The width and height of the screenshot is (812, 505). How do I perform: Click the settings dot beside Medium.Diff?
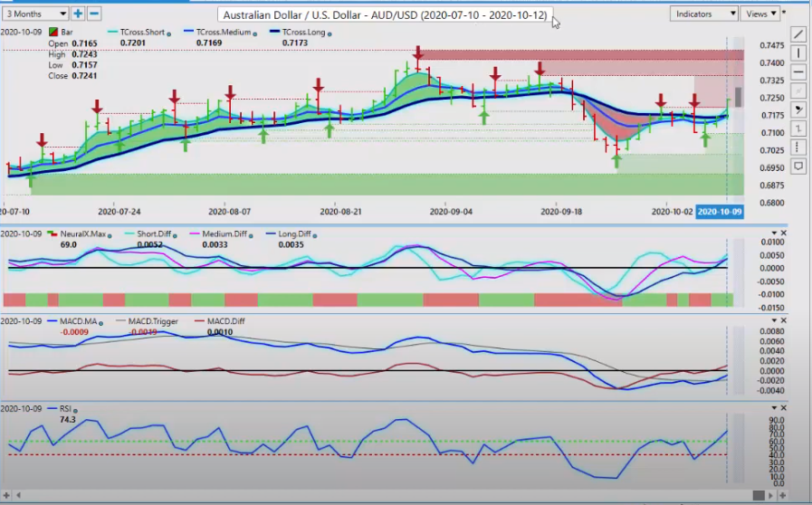[x=251, y=235]
